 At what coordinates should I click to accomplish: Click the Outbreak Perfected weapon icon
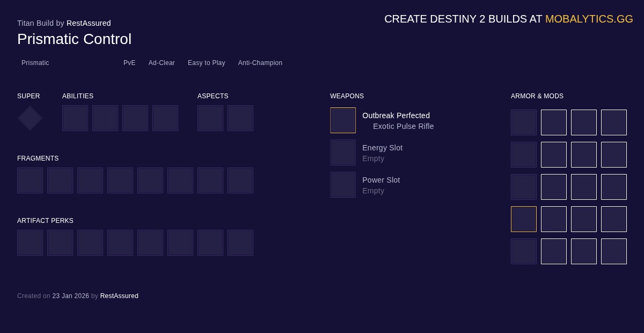coord(343,120)
